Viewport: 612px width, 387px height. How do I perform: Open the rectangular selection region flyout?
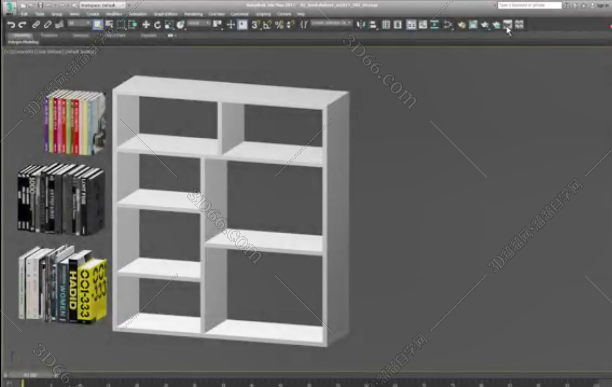click(121, 25)
